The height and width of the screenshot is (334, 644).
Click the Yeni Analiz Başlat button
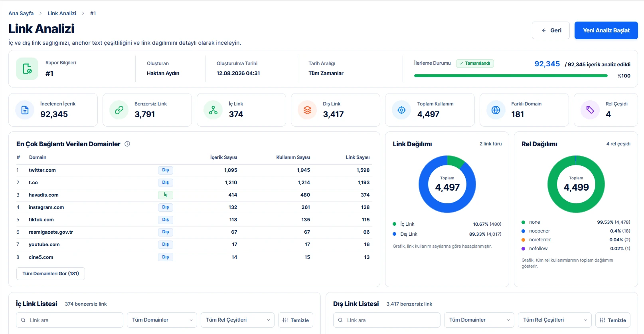(606, 30)
